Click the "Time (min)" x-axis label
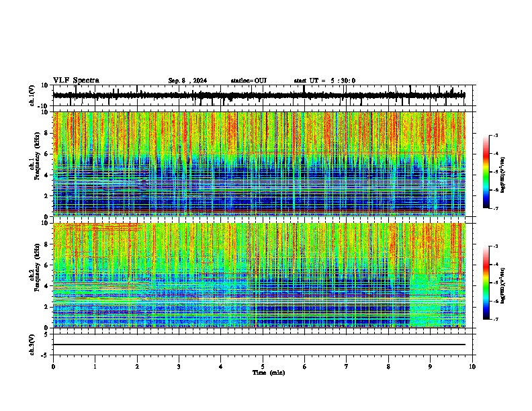 coord(269,373)
